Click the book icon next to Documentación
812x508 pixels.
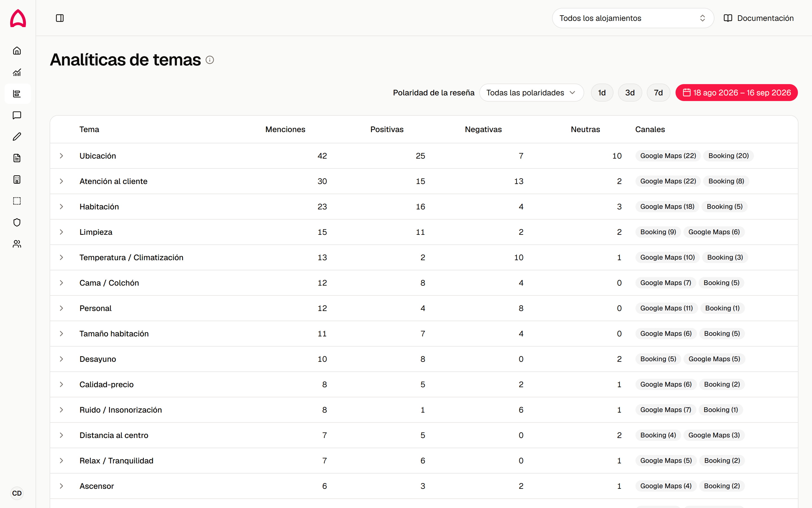coord(728,18)
